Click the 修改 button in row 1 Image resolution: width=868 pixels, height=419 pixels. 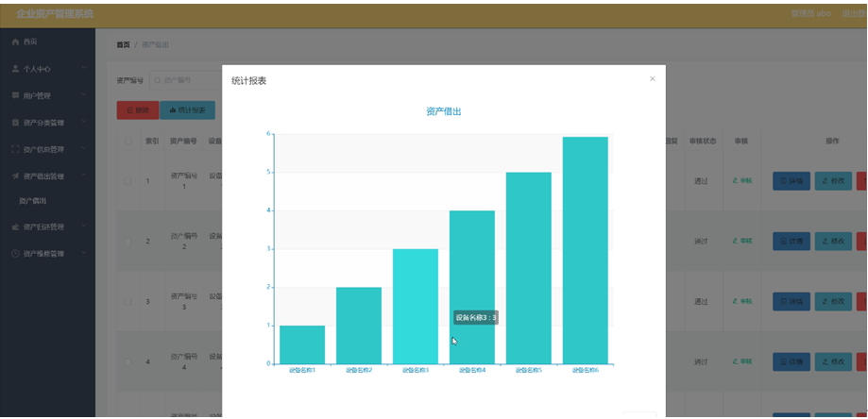[x=833, y=181]
